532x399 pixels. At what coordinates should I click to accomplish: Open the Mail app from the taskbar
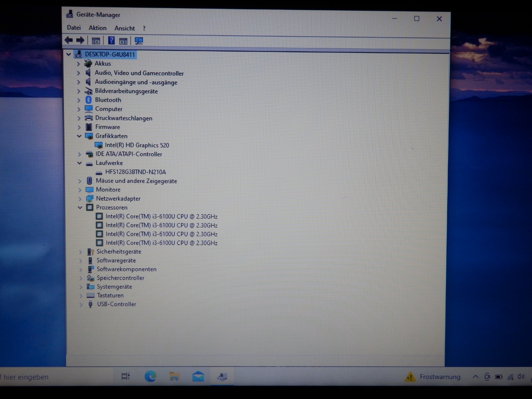tap(198, 376)
